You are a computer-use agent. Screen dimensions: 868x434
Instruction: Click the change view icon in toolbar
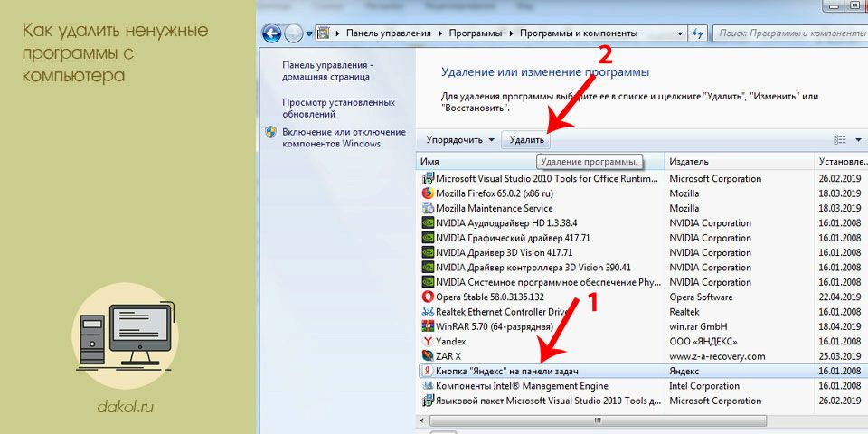tap(840, 140)
